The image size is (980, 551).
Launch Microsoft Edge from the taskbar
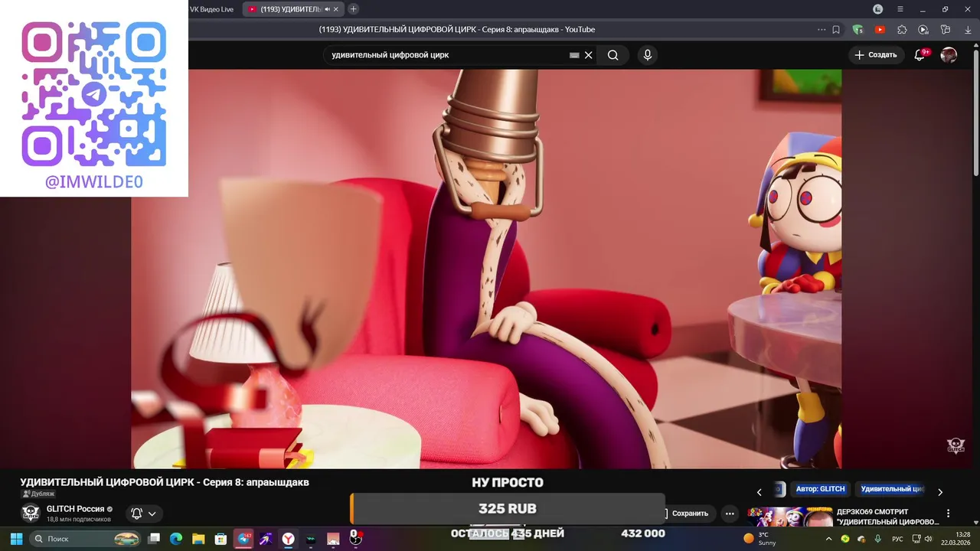coord(176,539)
